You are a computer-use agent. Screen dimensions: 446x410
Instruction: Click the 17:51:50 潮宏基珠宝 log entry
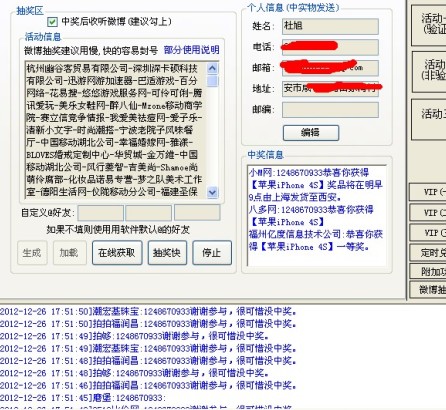pos(148,312)
